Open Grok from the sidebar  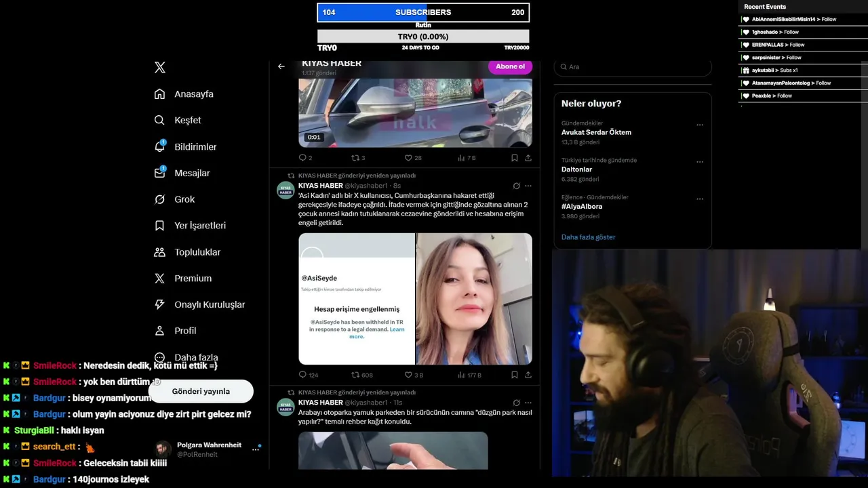click(174, 199)
